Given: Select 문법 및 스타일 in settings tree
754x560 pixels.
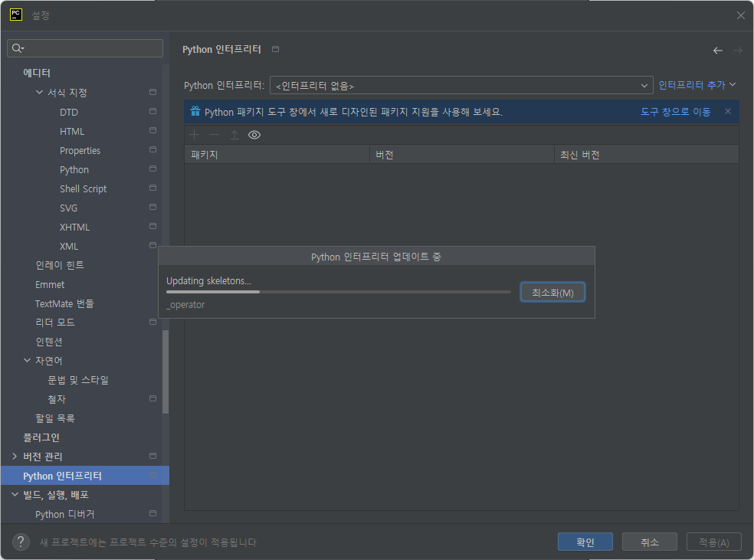Looking at the screenshot, I should click(x=78, y=380).
